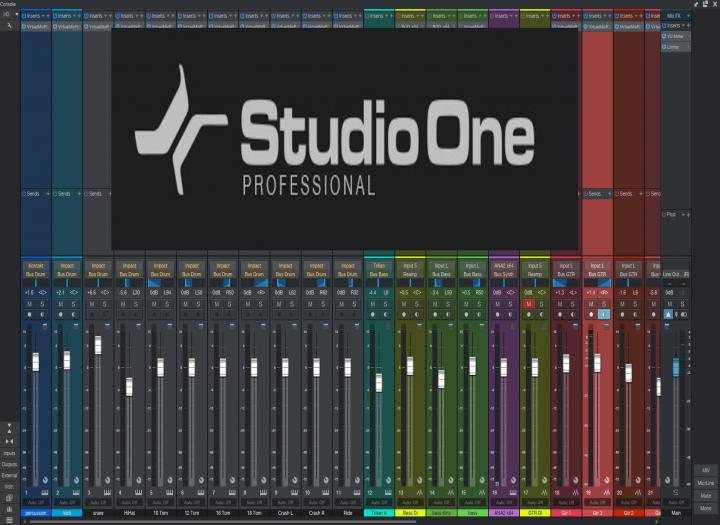The width and height of the screenshot is (720, 525).
Task: Open the Inserts add menu on first channel
Action: click(x=47, y=16)
